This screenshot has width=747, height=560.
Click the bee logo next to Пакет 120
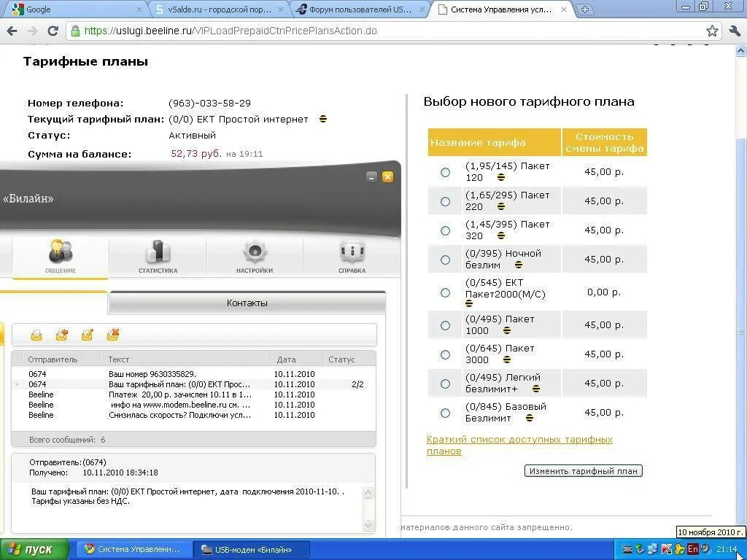(x=500, y=178)
